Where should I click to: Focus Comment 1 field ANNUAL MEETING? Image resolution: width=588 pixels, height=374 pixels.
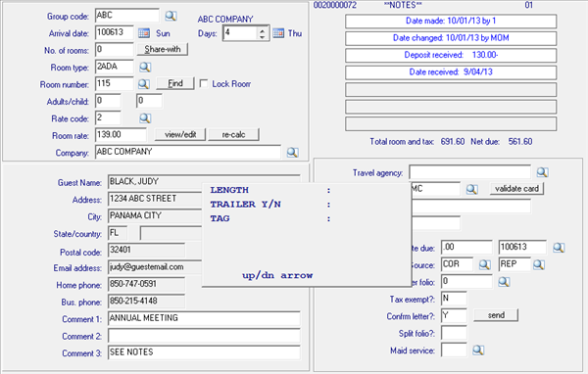click(x=204, y=318)
